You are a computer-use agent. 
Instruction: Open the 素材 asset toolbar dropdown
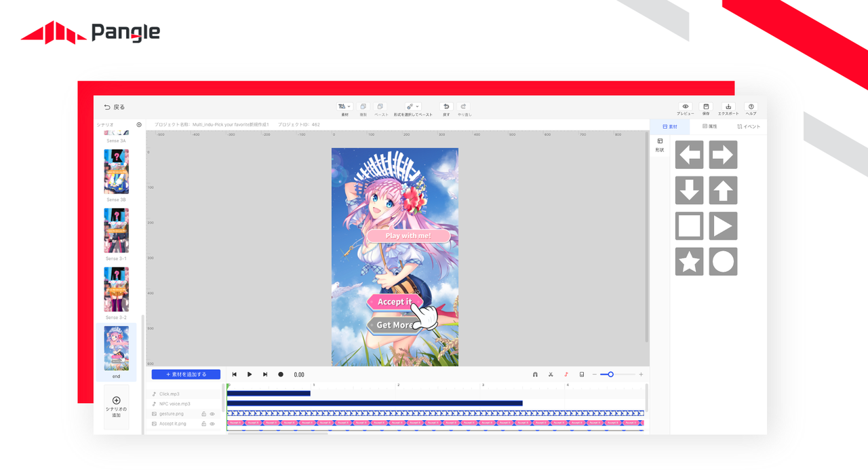pos(344,107)
